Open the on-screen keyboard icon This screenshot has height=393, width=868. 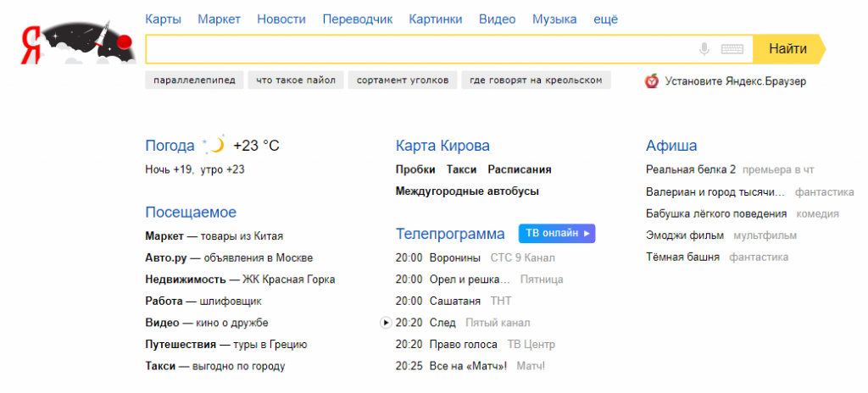(x=732, y=49)
